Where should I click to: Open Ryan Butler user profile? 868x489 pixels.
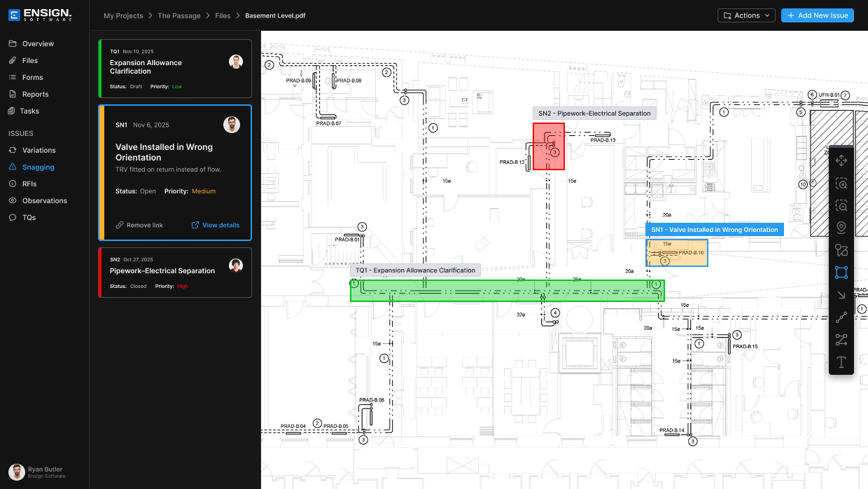point(38,471)
